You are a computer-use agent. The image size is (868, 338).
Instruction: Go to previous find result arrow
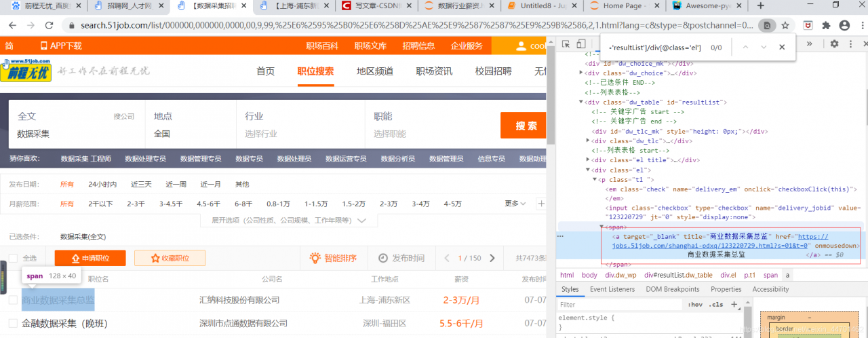746,48
